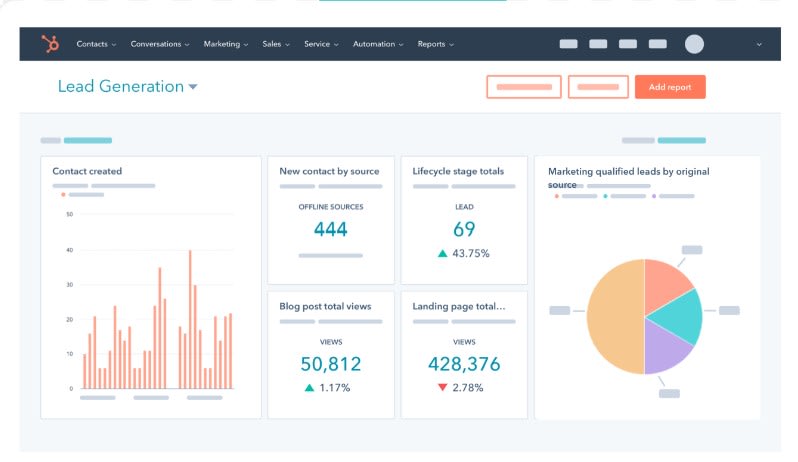Image resolution: width=798 pixels, height=462 pixels.
Task: Open the Contact created report title
Action: (x=87, y=171)
